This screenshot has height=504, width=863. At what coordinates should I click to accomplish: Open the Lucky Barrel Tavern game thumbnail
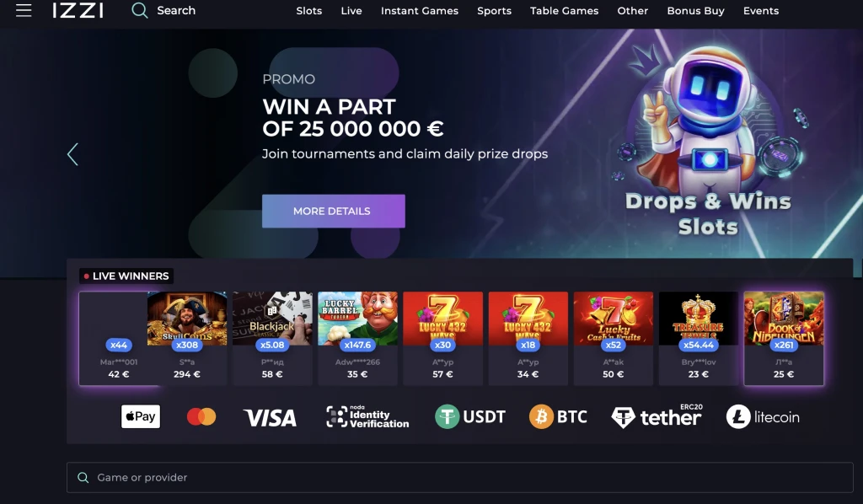click(x=357, y=319)
